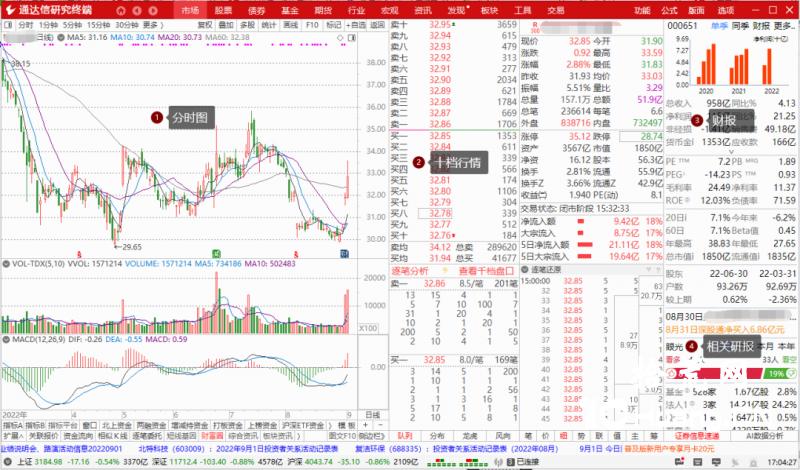Click the panel layout icon left of 分时
The width and height of the screenshot is (800, 470).
pos(8,24)
